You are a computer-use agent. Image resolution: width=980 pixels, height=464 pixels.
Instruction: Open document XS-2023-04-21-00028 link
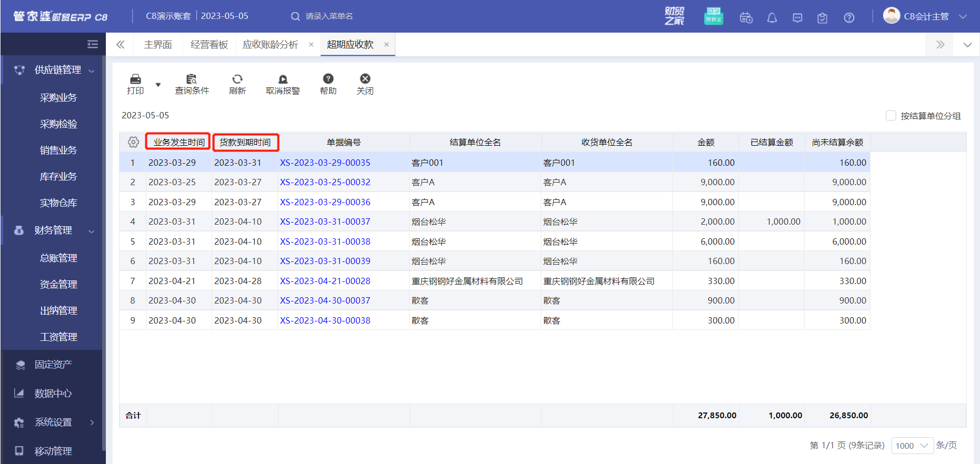click(x=325, y=281)
